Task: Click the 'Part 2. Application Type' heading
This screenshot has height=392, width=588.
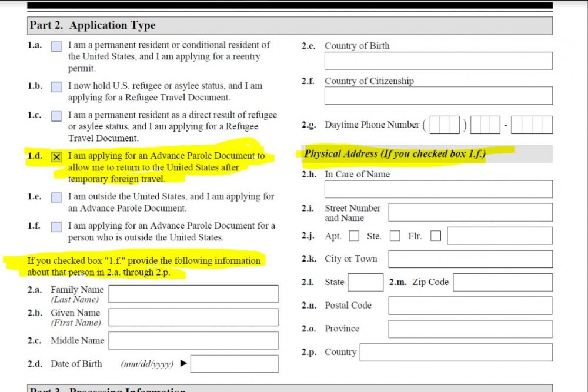Action: tap(93, 25)
